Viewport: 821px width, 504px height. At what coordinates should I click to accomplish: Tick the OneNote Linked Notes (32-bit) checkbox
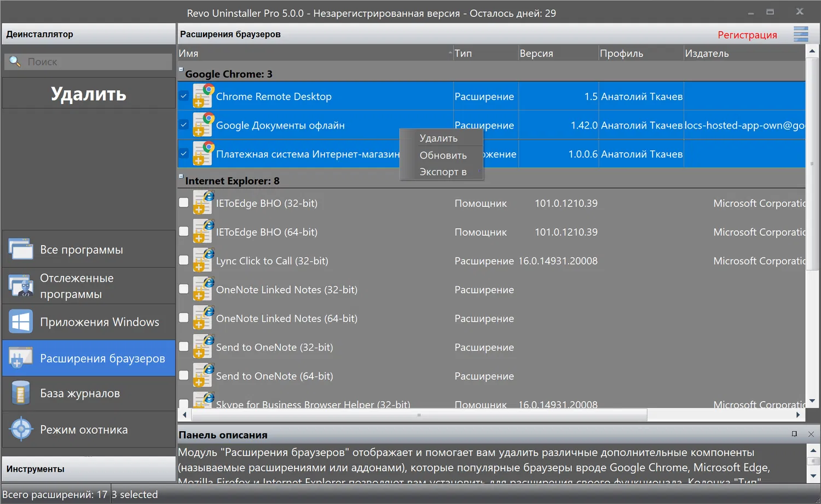click(184, 289)
